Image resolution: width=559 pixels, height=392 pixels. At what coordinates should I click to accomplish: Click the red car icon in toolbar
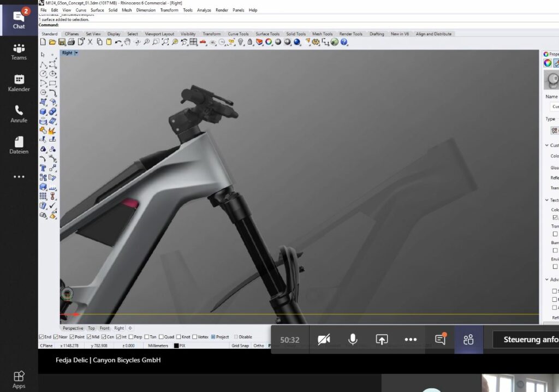click(203, 42)
